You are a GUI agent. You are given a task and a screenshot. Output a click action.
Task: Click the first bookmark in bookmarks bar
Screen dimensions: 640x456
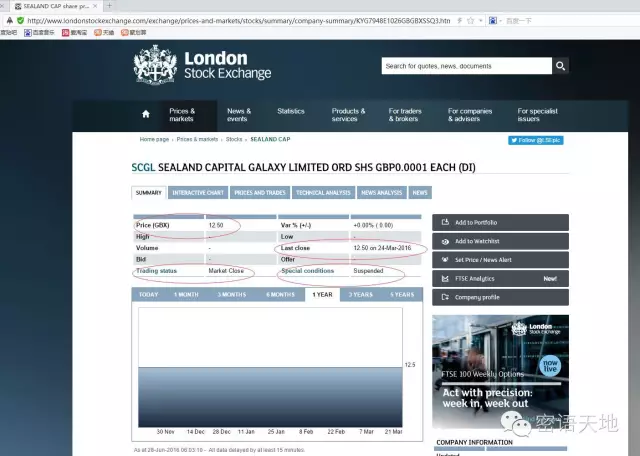[x=8, y=32]
